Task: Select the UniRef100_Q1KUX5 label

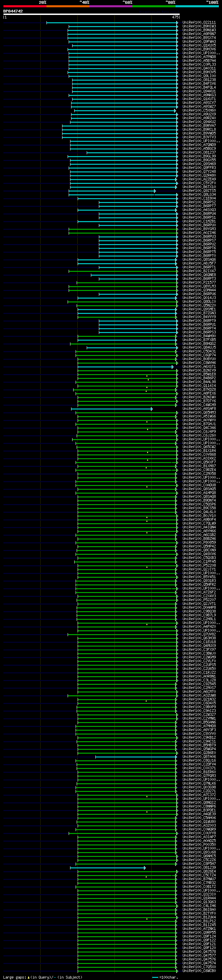Action: tap(199, 46)
